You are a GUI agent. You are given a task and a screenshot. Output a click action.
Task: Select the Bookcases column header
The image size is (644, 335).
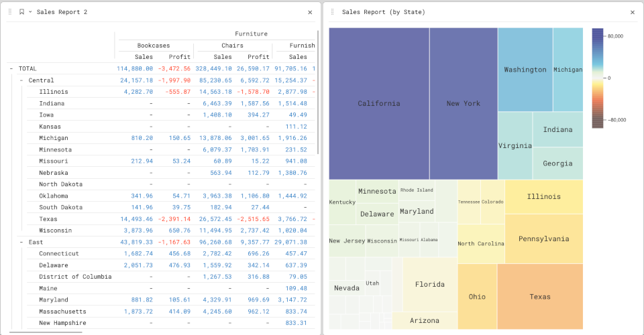(154, 46)
